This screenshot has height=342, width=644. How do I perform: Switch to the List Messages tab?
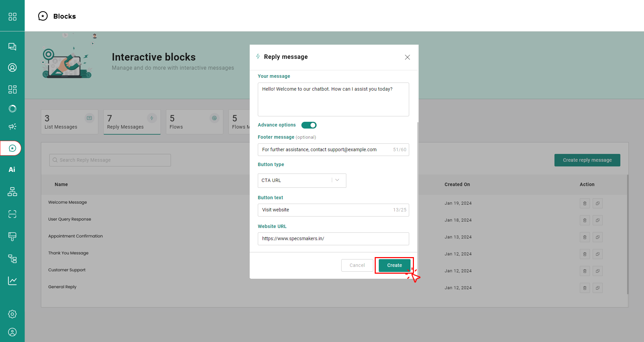pos(69,122)
